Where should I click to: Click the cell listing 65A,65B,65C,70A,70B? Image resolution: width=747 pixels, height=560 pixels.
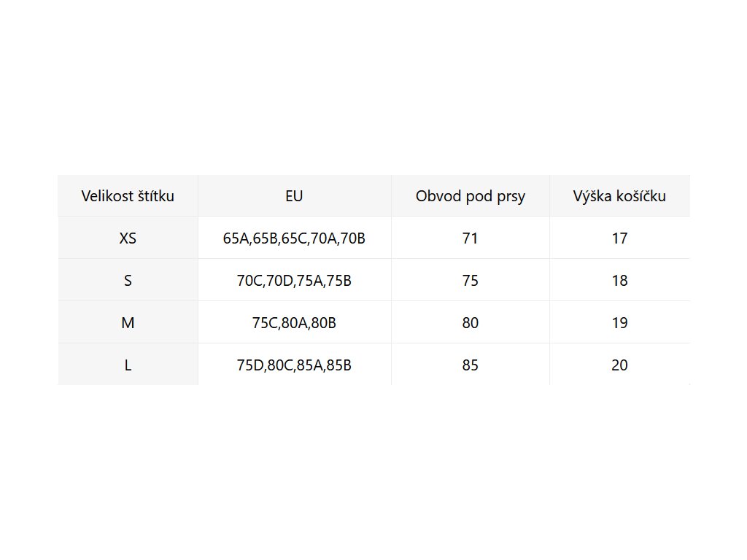point(294,238)
